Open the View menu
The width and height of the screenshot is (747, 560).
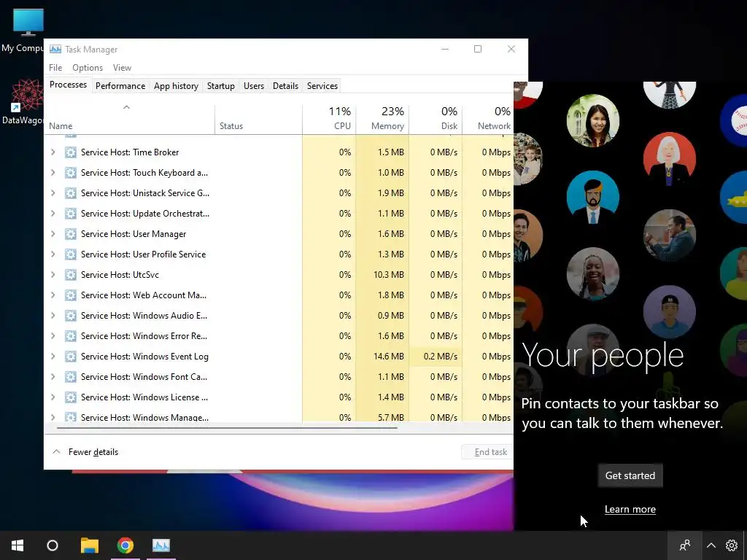click(122, 68)
